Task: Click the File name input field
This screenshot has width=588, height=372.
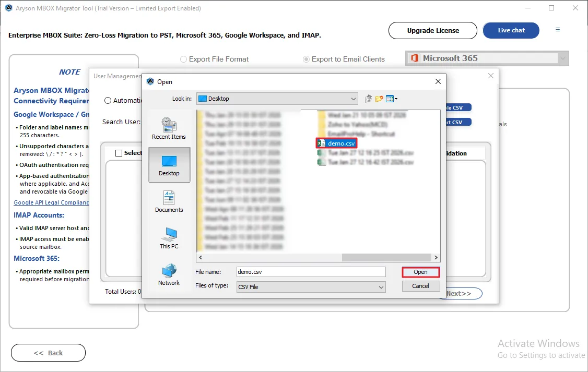Action: (311, 272)
